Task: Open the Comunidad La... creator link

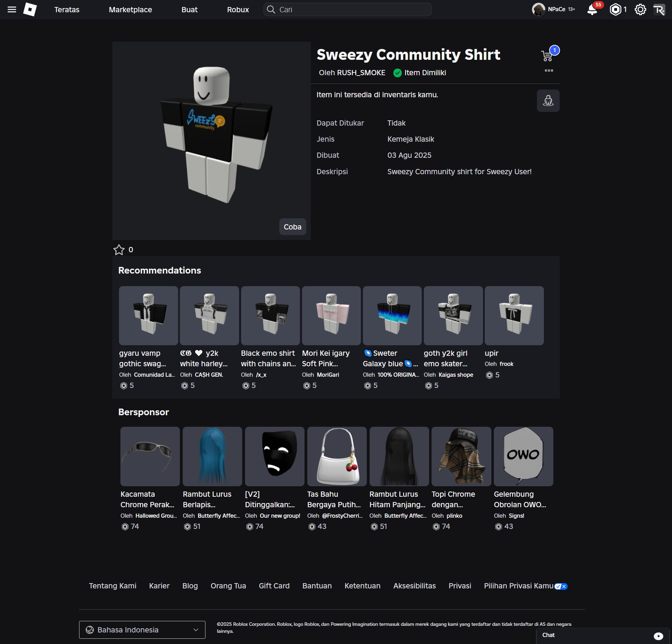Action: 154,375
